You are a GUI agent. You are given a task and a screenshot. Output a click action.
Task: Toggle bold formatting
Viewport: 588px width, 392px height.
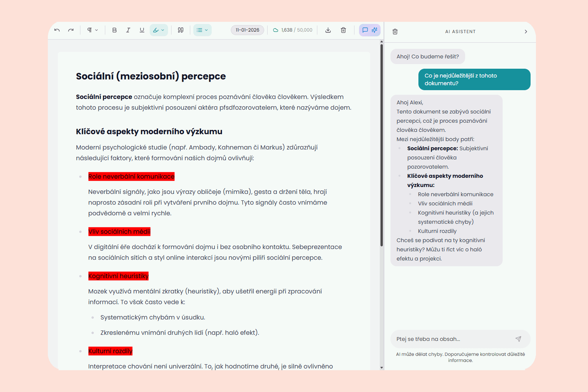114,30
